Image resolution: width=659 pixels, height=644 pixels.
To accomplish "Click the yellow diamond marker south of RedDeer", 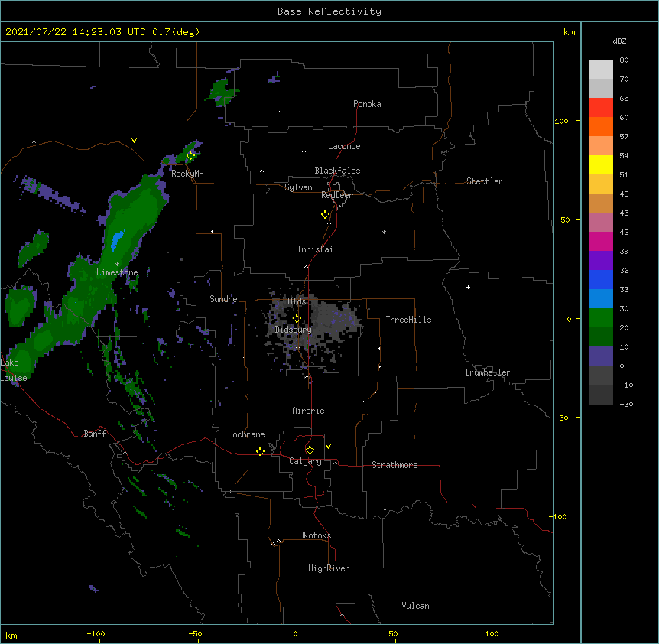I will 325,215.
